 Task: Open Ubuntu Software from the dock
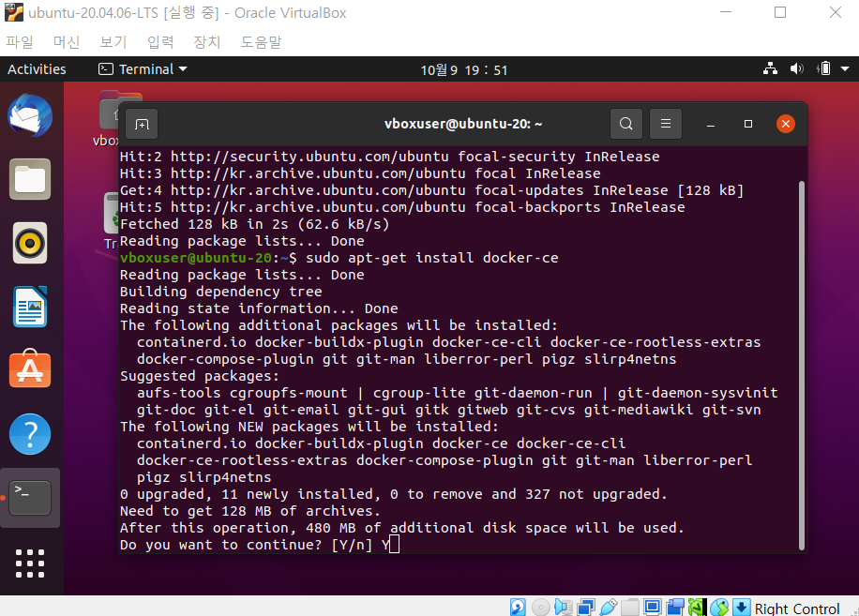pyautogui.click(x=30, y=369)
